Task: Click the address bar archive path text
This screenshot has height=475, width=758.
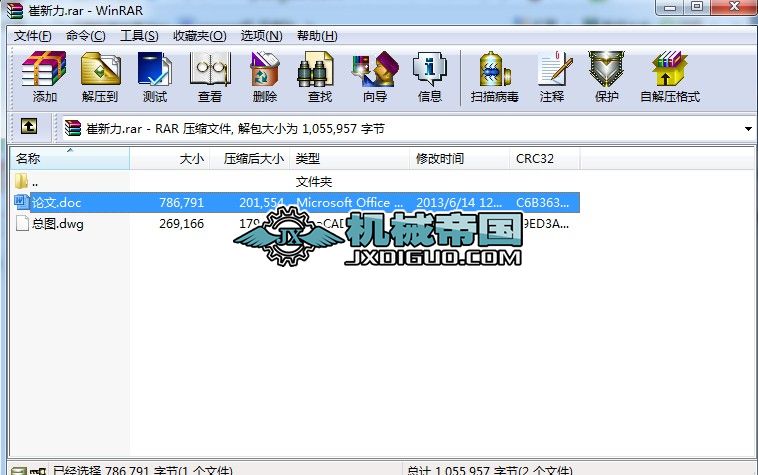Action: coord(235,129)
